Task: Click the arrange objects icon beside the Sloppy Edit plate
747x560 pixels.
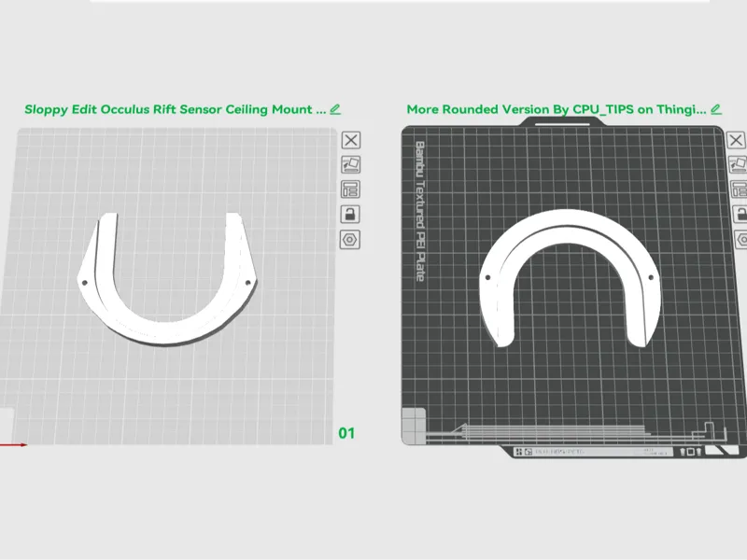Action: (x=351, y=189)
